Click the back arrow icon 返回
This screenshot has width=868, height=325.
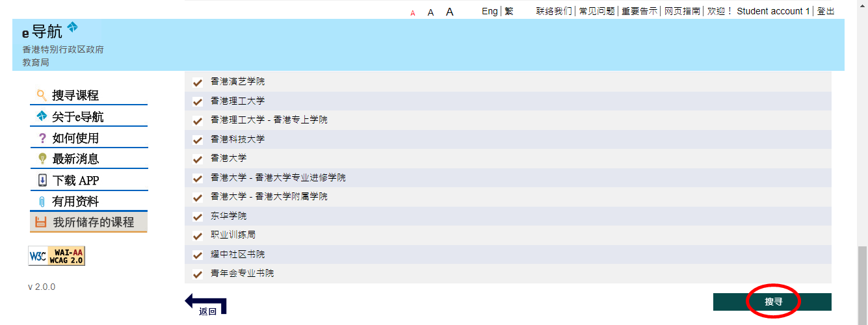[x=206, y=304]
